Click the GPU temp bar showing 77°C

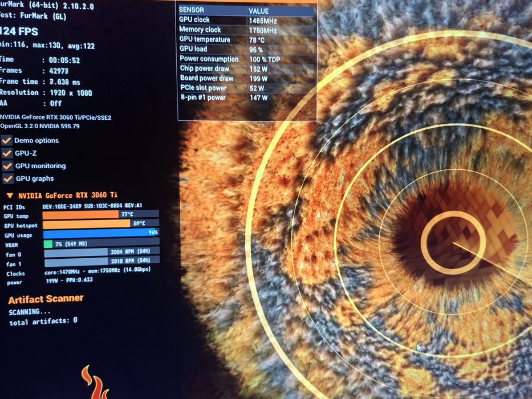coord(101,214)
